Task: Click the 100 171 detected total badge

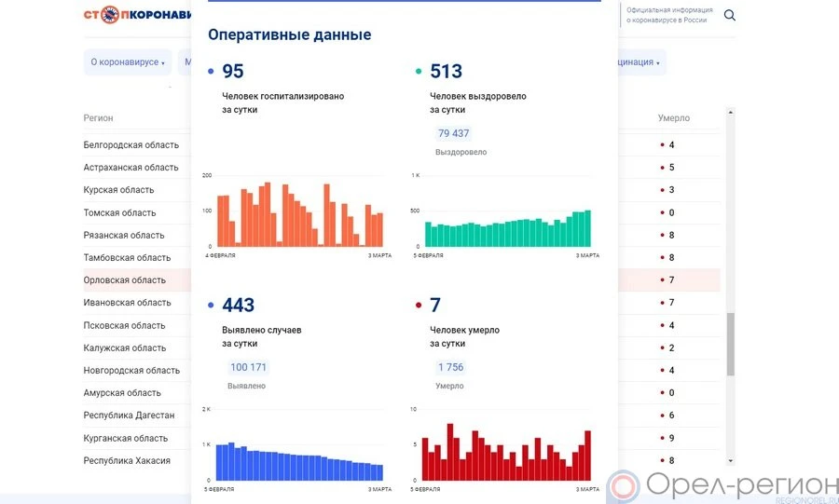Action: pos(248,367)
